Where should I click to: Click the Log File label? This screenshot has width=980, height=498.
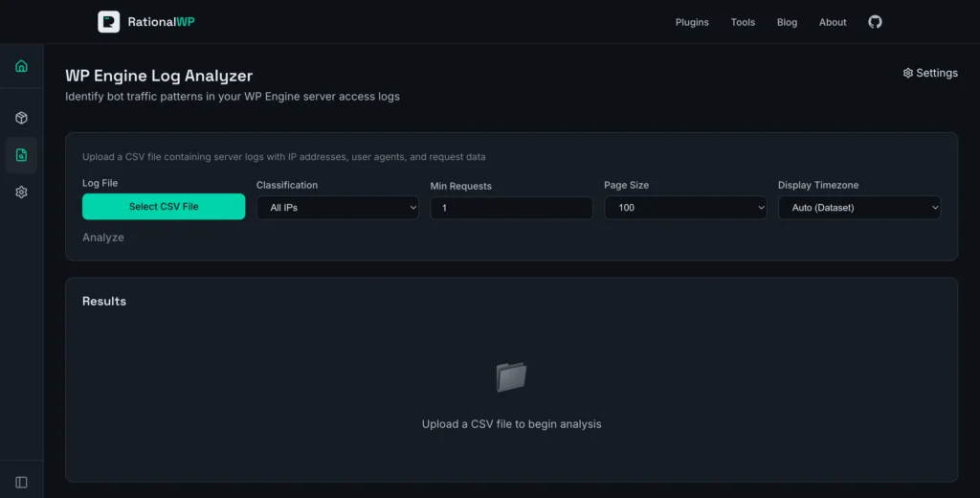click(x=100, y=183)
